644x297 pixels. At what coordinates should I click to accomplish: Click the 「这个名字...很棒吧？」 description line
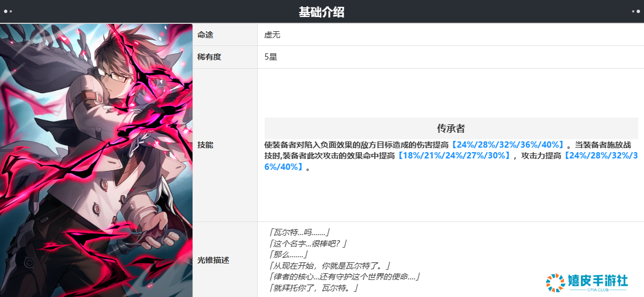pyautogui.click(x=307, y=243)
